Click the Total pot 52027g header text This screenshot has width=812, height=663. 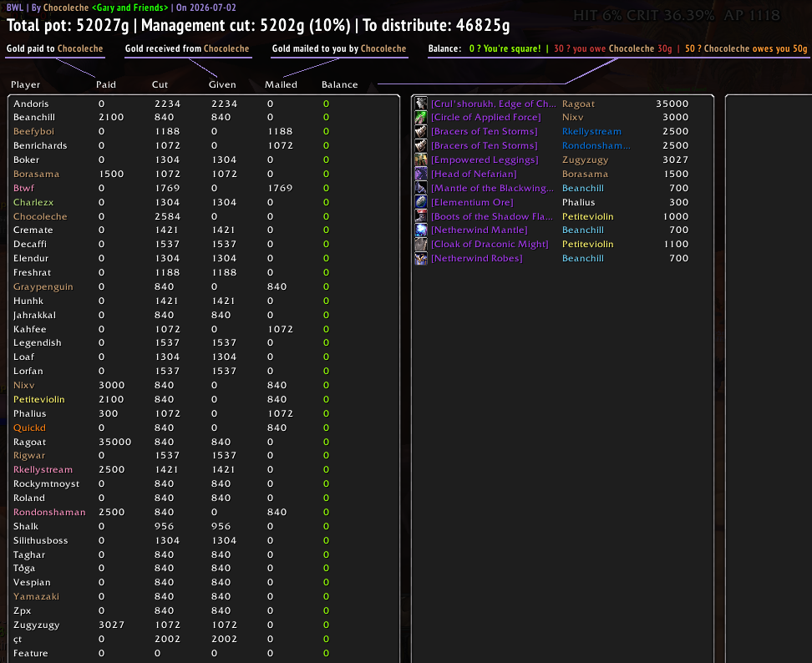pyautogui.click(x=68, y=25)
